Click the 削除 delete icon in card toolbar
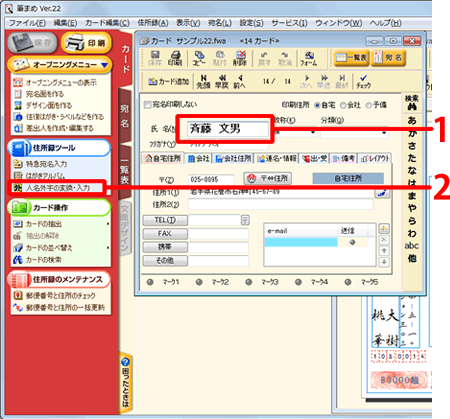The image size is (450, 419). point(240,58)
